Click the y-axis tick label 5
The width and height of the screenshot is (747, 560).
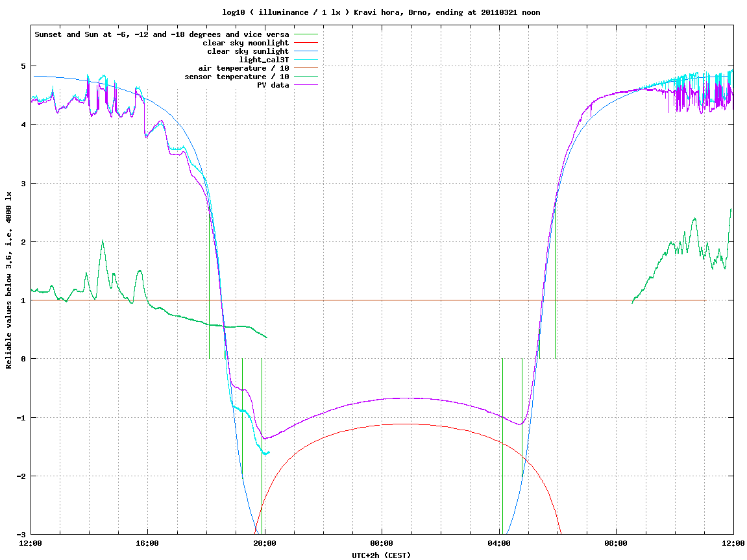click(x=23, y=66)
